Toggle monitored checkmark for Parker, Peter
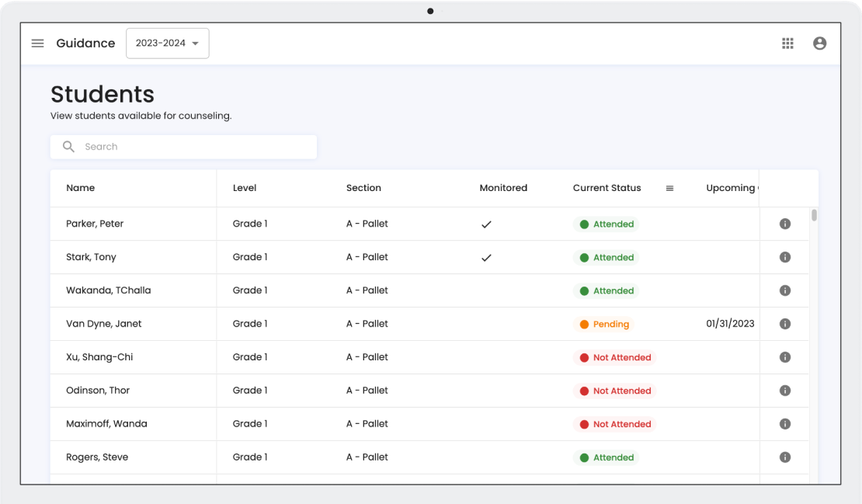 486,224
